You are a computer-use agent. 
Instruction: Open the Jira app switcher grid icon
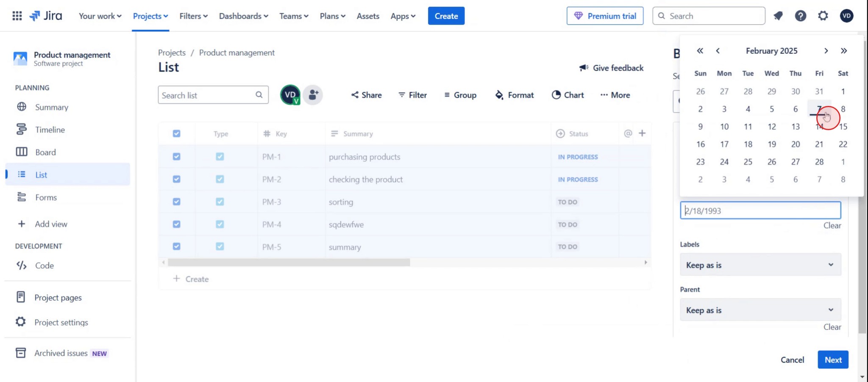click(17, 16)
